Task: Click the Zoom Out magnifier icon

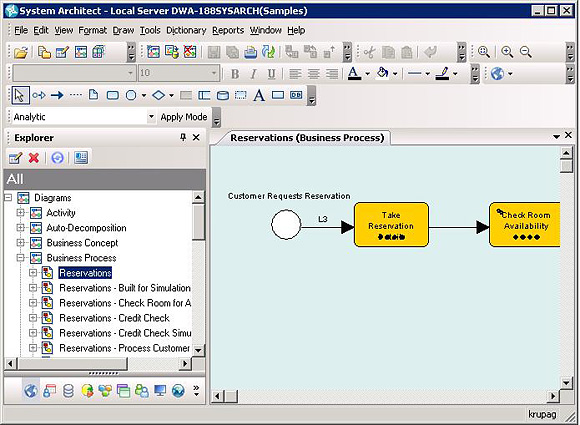Action: click(525, 52)
